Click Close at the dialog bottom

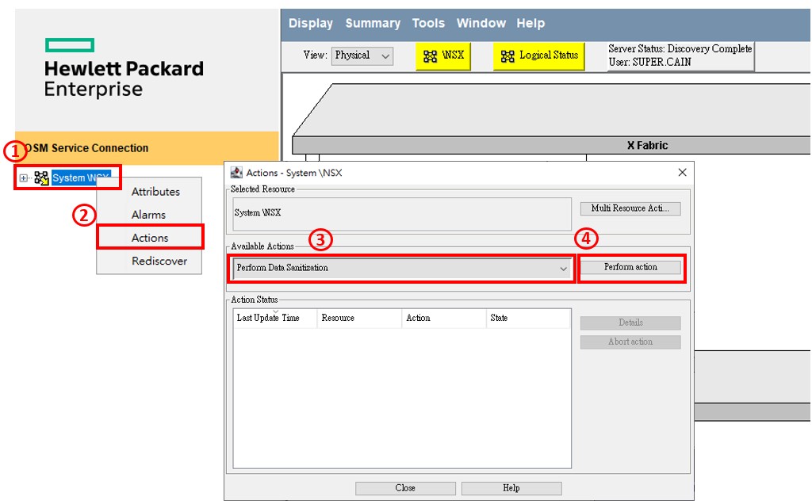click(405, 488)
